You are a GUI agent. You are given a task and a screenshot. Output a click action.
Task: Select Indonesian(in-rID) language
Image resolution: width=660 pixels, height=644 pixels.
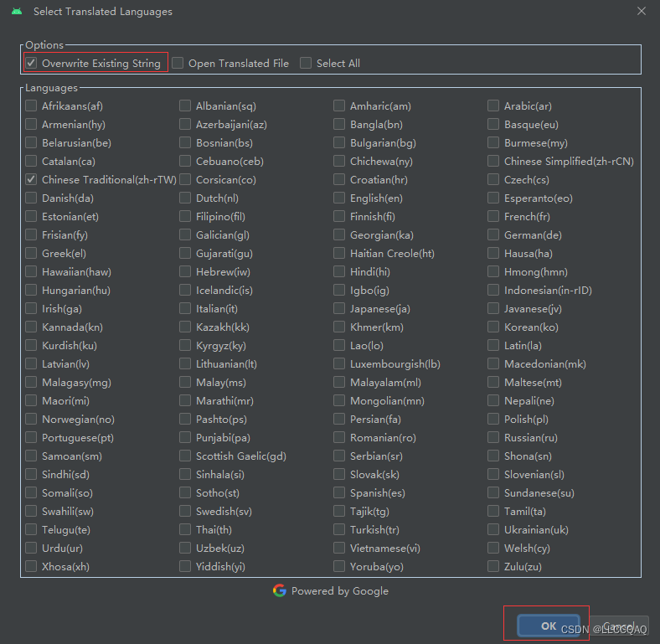point(493,290)
